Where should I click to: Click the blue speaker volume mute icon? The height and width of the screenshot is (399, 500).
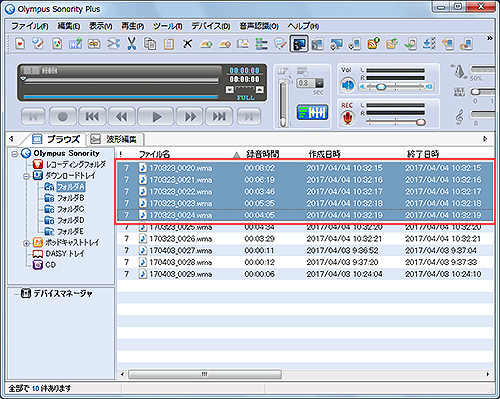pyautogui.click(x=348, y=85)
